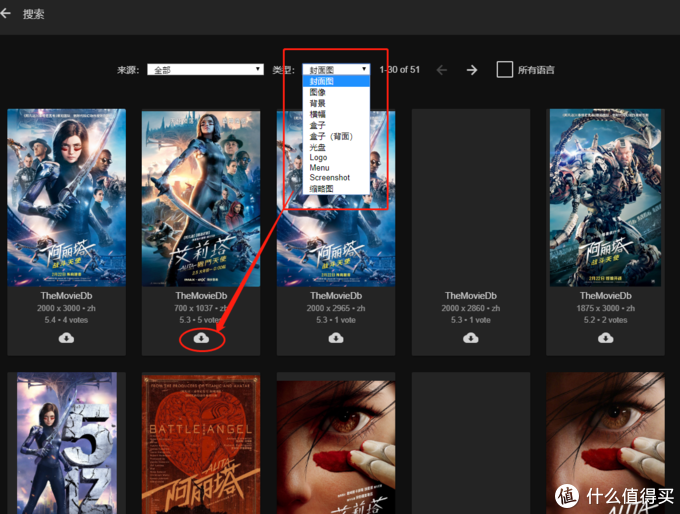Choose Menu from the type list
680x514 pixels.
336,167
